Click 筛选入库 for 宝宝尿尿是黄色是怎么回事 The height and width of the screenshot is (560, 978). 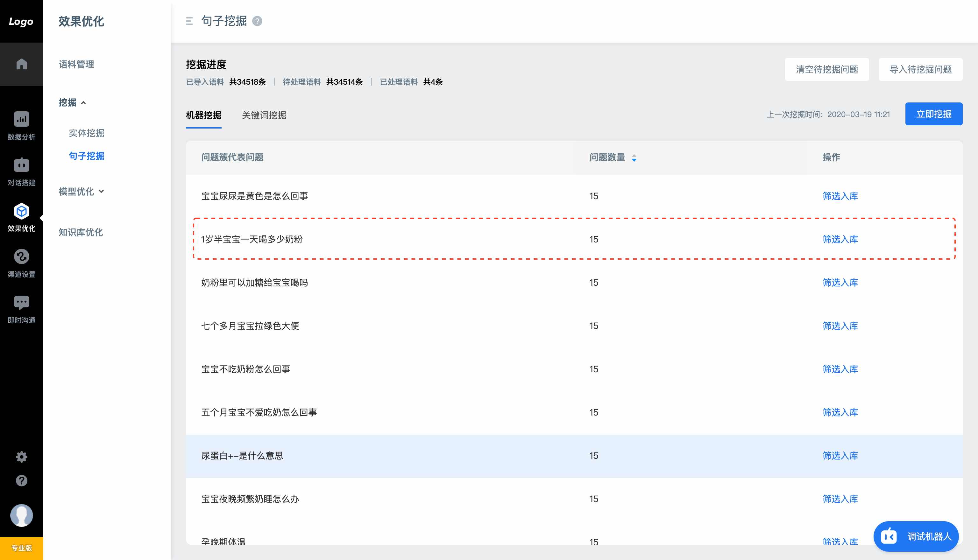click(840, 196)
